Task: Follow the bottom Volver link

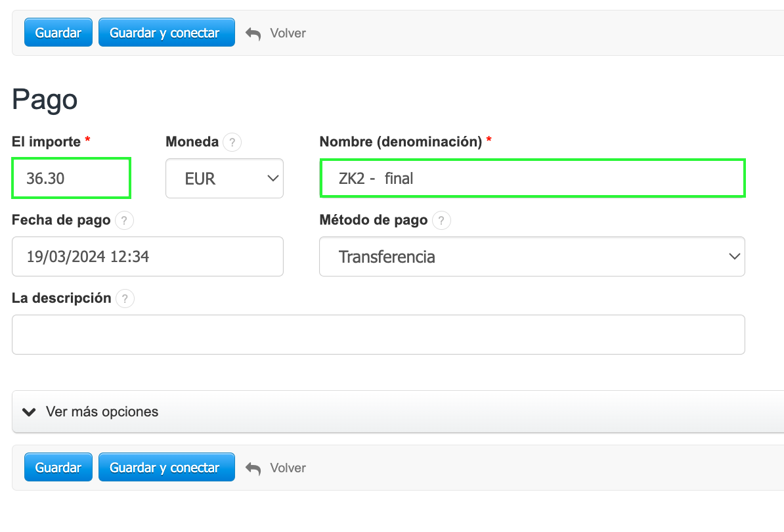Action: 288,468
